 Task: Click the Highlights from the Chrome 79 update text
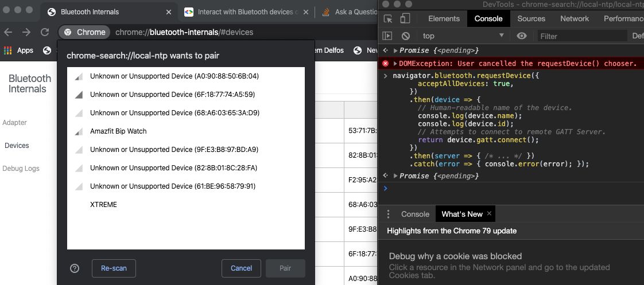pyautogui.click(x=451, y=231)
